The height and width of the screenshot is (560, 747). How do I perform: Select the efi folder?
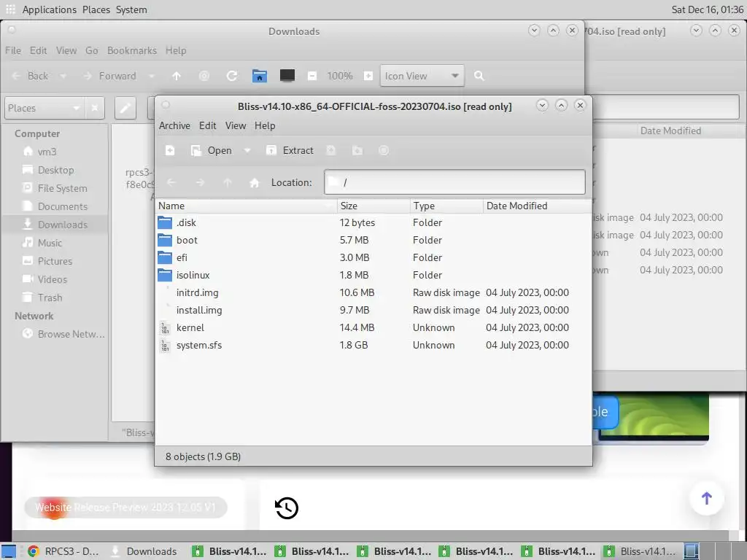tap(373, 257)
